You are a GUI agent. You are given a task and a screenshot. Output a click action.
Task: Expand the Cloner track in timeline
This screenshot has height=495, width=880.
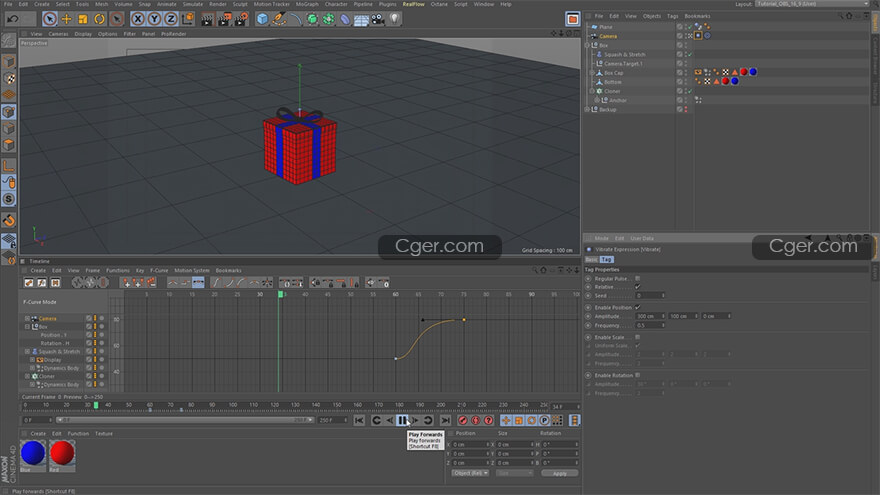[27, 376]
